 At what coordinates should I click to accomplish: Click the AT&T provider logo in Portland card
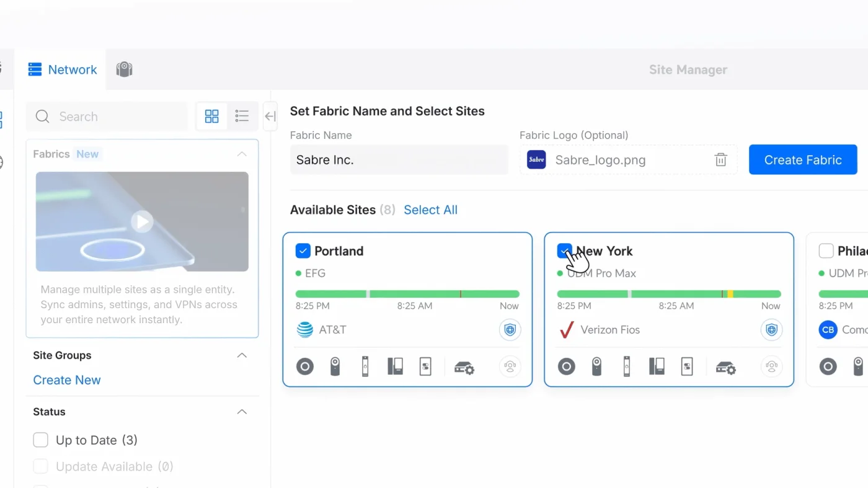[x=305, y=330]
